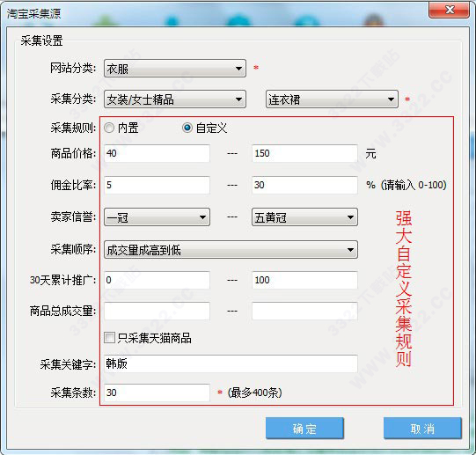Click the maximum 佣金比率 field containing 30

click(x=304, y=185)
